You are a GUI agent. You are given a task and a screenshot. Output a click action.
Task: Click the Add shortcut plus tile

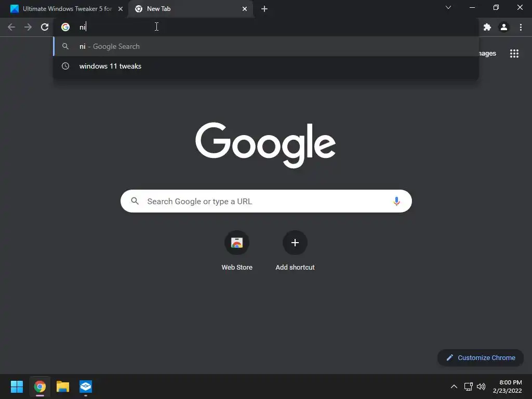pos(295,243)
